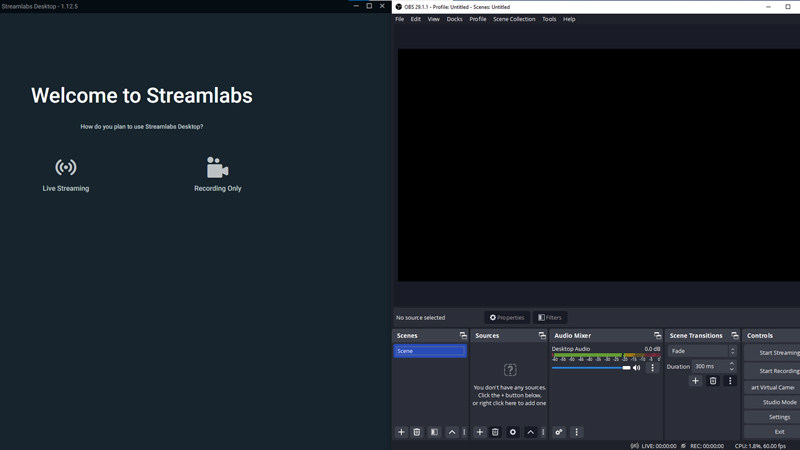Increase transition duration with the up arrow
Screen dimensions: 800x450
tap(732, 364)
